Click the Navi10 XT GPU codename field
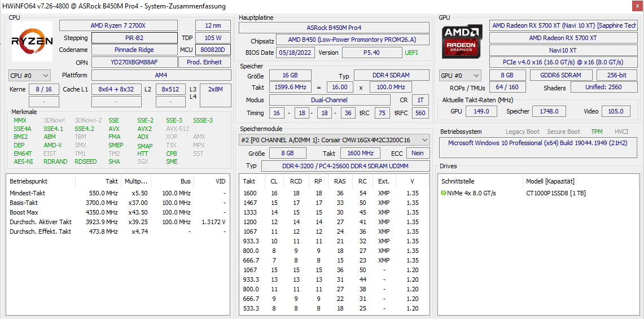The image size is (644, 319). pos(563,50)
